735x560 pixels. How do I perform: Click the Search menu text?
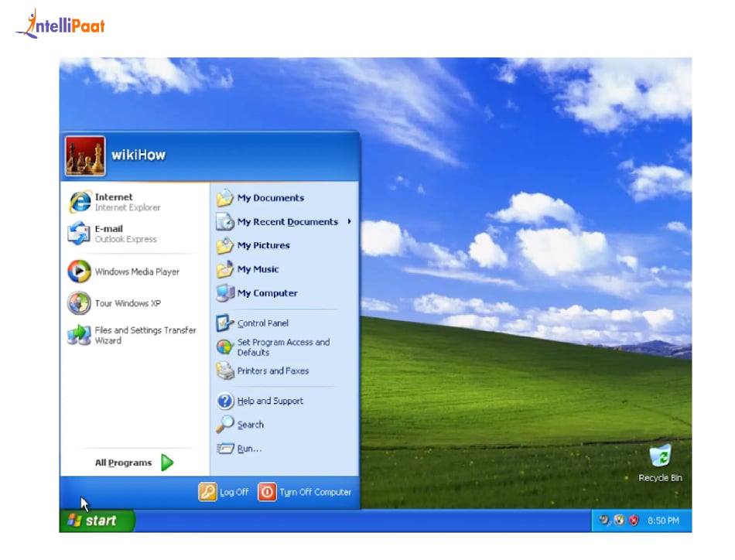click(251, 425)
